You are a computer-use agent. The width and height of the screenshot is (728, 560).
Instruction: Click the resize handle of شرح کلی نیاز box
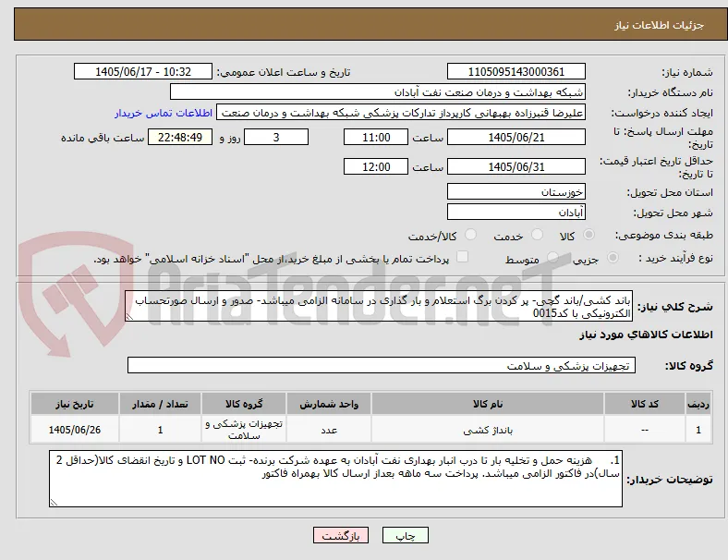[129, 317]
